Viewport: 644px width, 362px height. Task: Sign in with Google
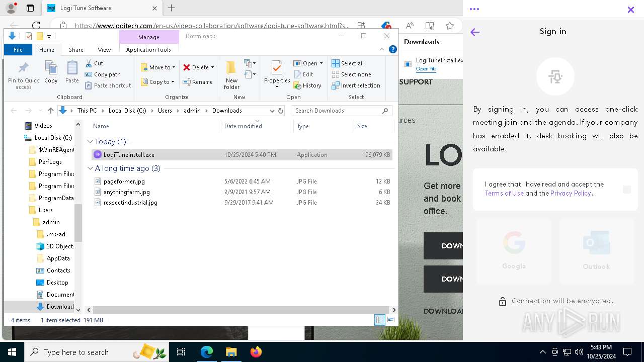(514, 251)
